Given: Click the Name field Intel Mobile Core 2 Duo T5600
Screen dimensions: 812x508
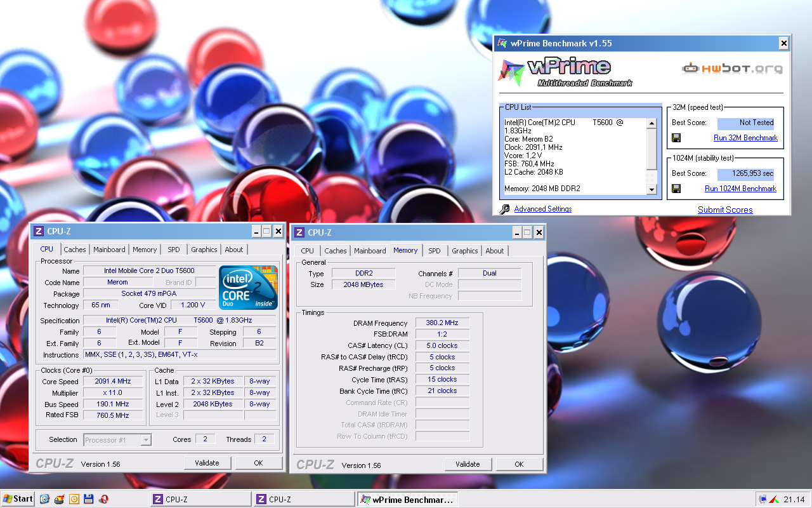Looking at the screenshot, I should 150,271.
